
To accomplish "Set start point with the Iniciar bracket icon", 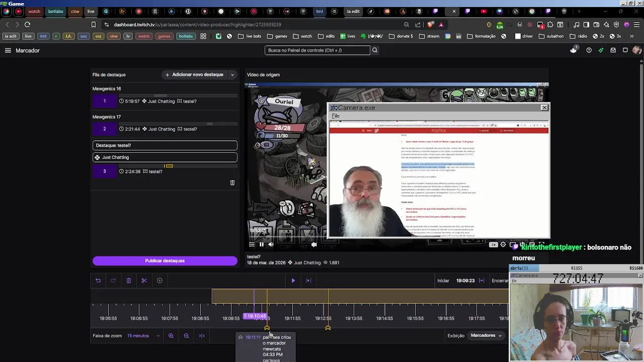I will [x=481, y=281].
